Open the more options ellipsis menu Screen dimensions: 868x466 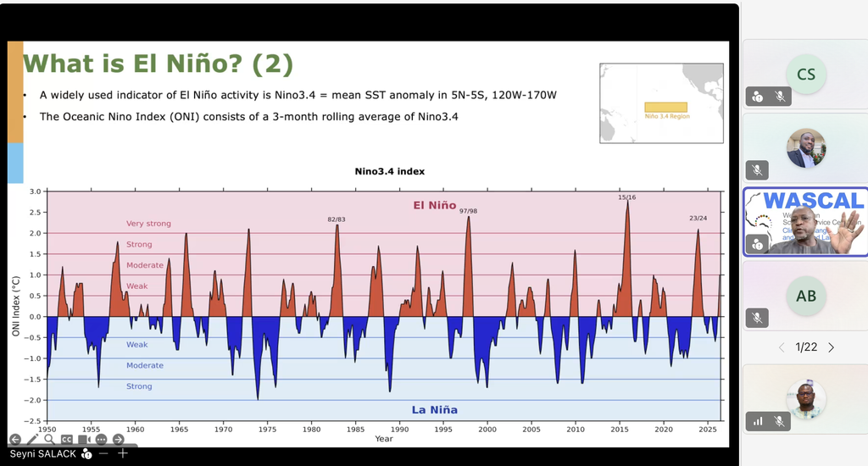click(x=101, y=440)
